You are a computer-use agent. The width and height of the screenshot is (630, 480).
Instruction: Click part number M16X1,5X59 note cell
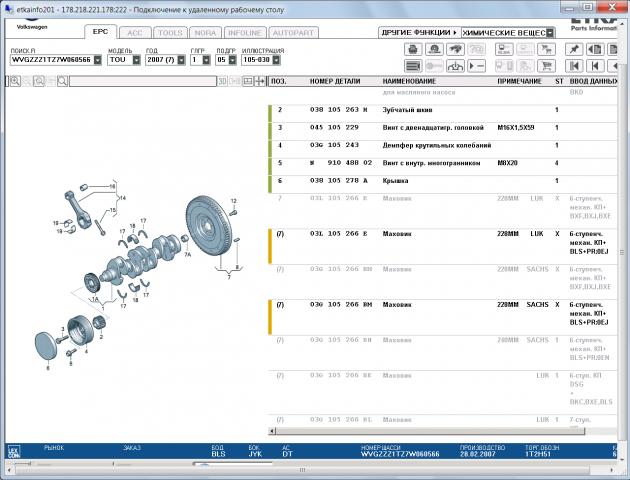[x=516, y=128]
